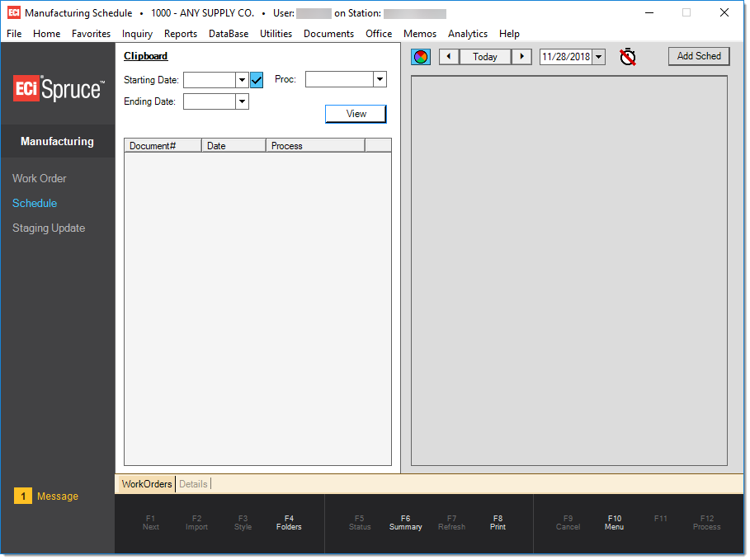This screenshot has width=750, height=560.
Task: Go to next day arrow
Action: pos(521,56)
